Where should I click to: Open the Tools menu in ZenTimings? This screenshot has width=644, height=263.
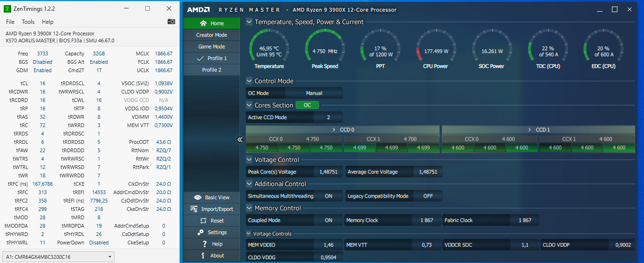click(28, 22)
